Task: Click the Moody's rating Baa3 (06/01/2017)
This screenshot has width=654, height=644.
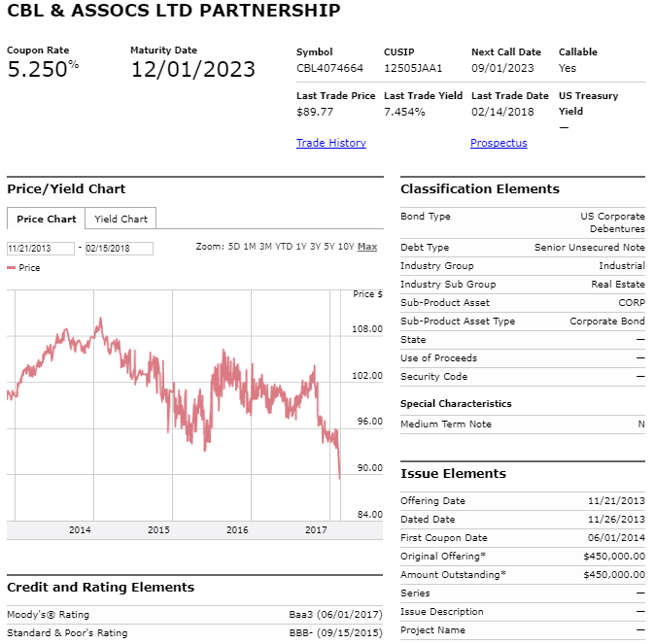Action: [x=335, y=615]
